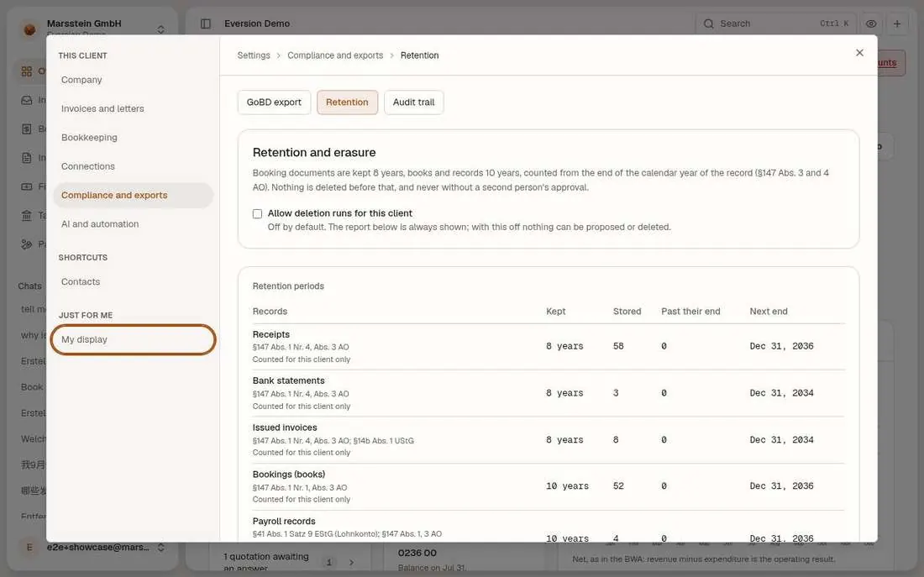Click the Past their end column header
The width and height of the screenshot is (924, 577).
pos(690,312)
